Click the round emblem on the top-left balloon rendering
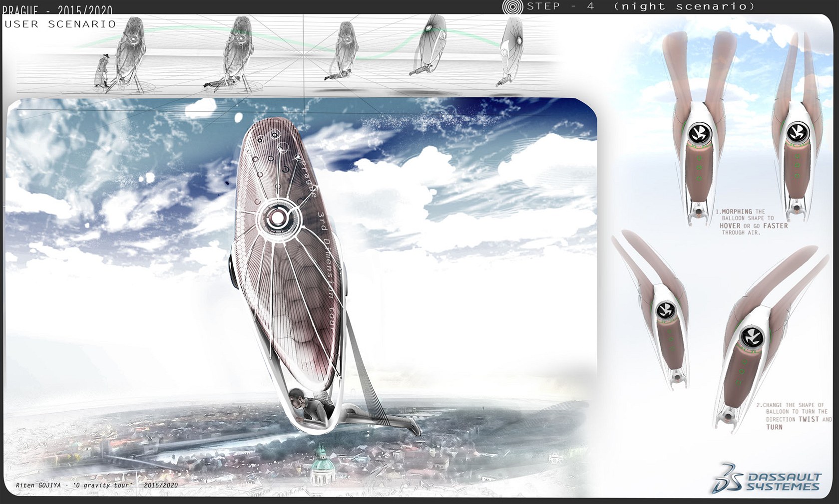The image size is (839, 504). tap(699, 133)
